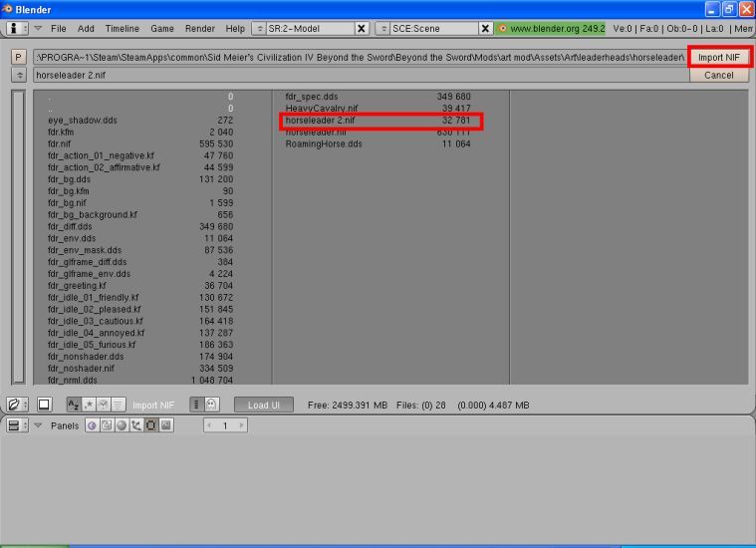
Task: Switch to the Logic context icon
Action: point(92,425)
